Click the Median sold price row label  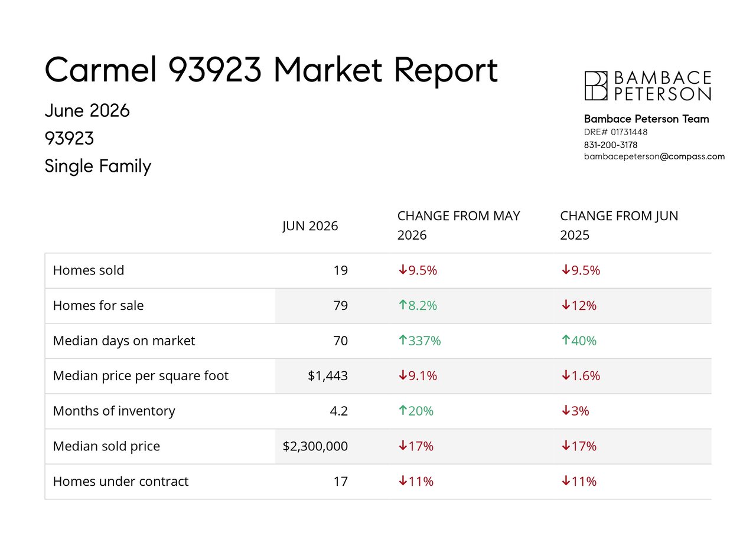coord(106,446)
